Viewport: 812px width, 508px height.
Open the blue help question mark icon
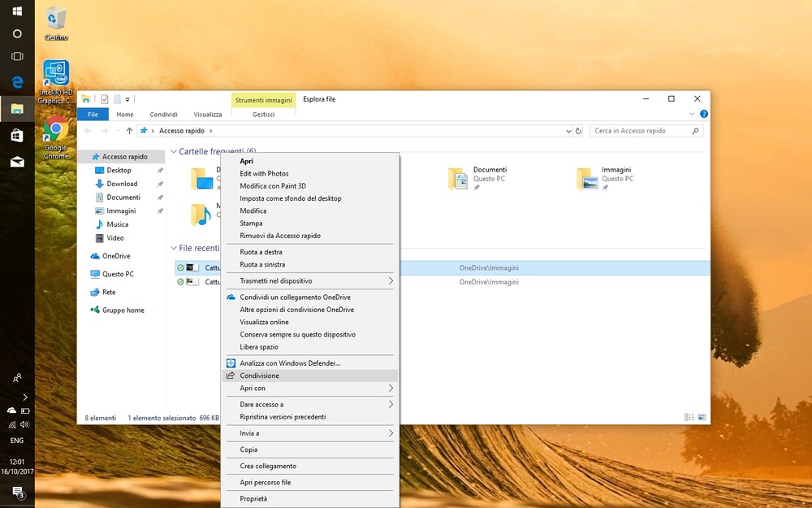tap(704, 115)
